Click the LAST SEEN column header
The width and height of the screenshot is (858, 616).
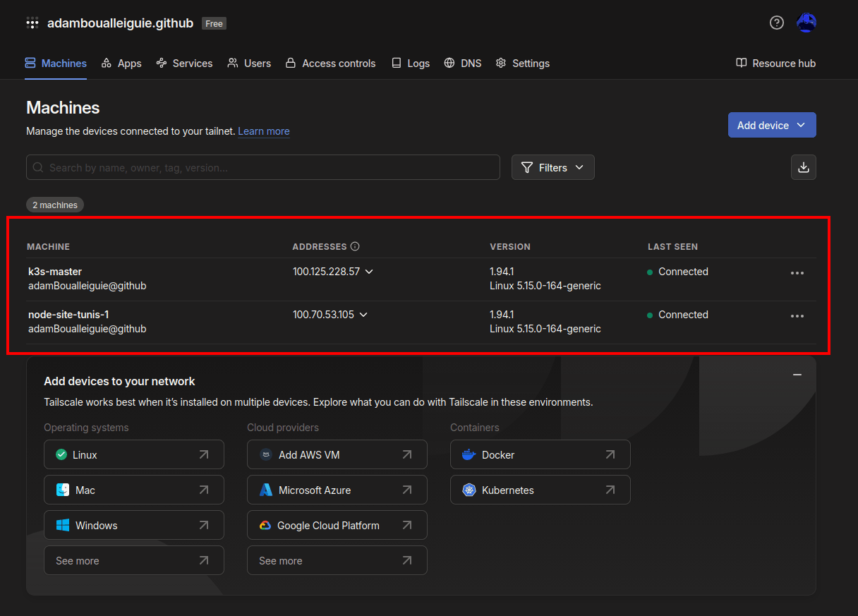point(672,246)
